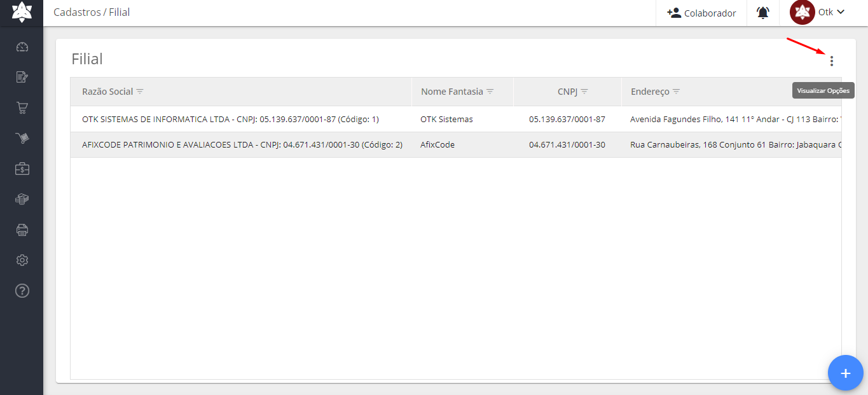The height and width of the screenshot is (395, 868).
Task: Select the OTK SISTEMAS DE INFORMATICA LTDA row
Action: (x=456, y=119)
